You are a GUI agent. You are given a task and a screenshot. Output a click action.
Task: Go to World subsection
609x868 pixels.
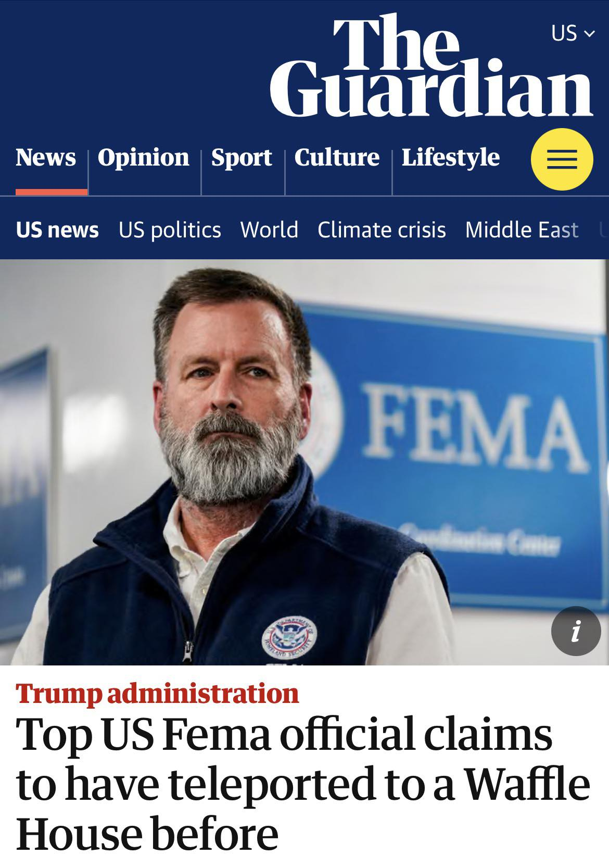(x=269, y=230)
